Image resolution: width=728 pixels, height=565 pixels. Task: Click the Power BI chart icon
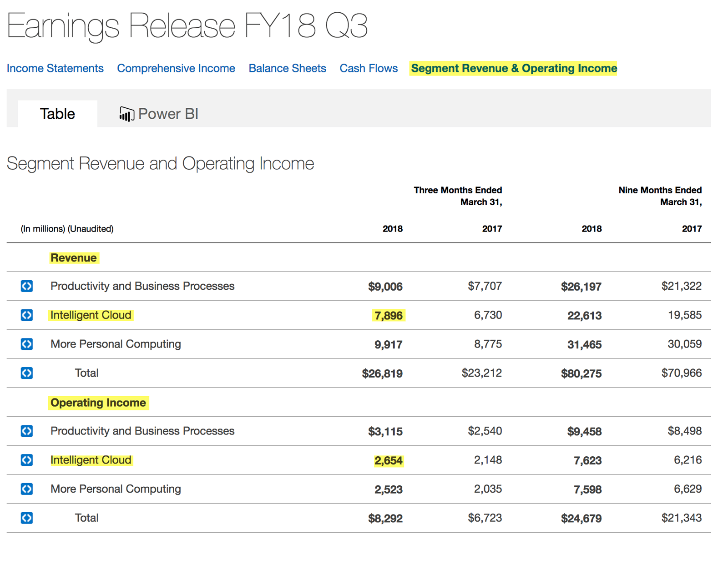tap(126, 114)
